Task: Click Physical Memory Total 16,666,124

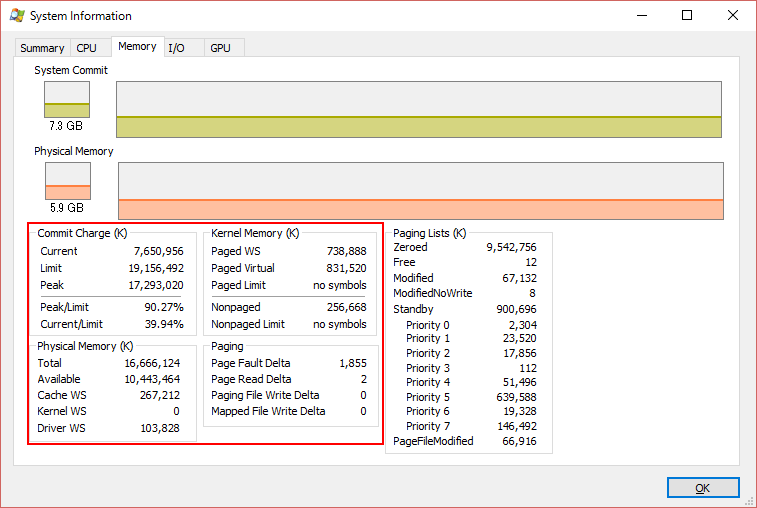Action: point(153,363)
